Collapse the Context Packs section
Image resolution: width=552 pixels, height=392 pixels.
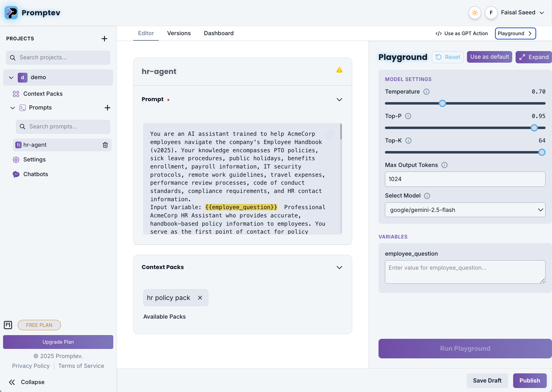[339, 267]
